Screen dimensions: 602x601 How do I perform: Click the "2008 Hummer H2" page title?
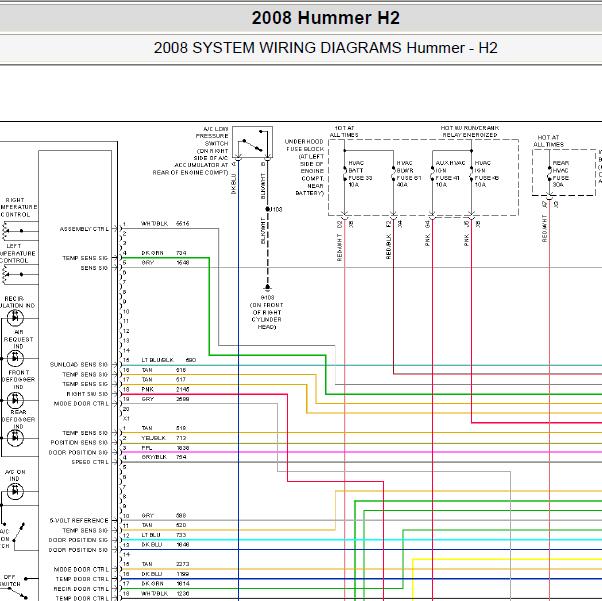326,18
